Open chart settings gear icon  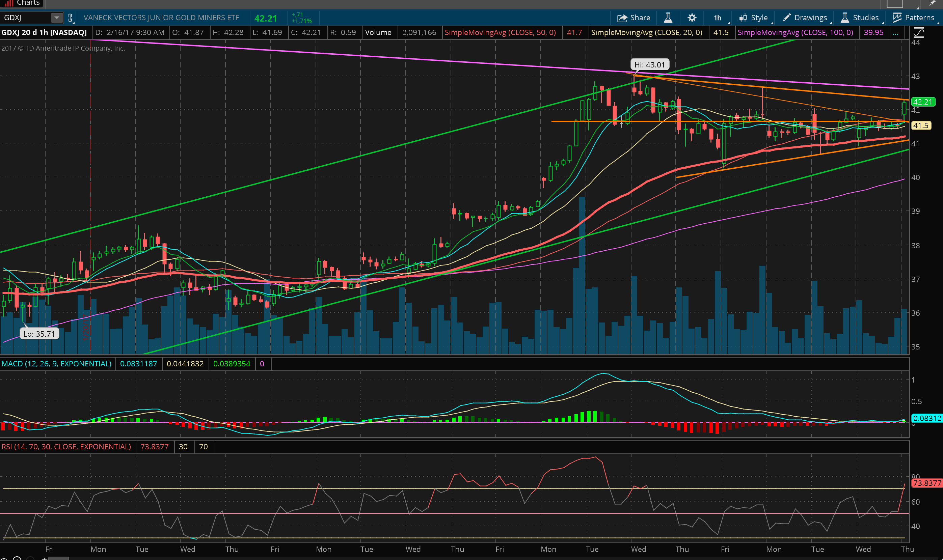[x=692, y=18]
